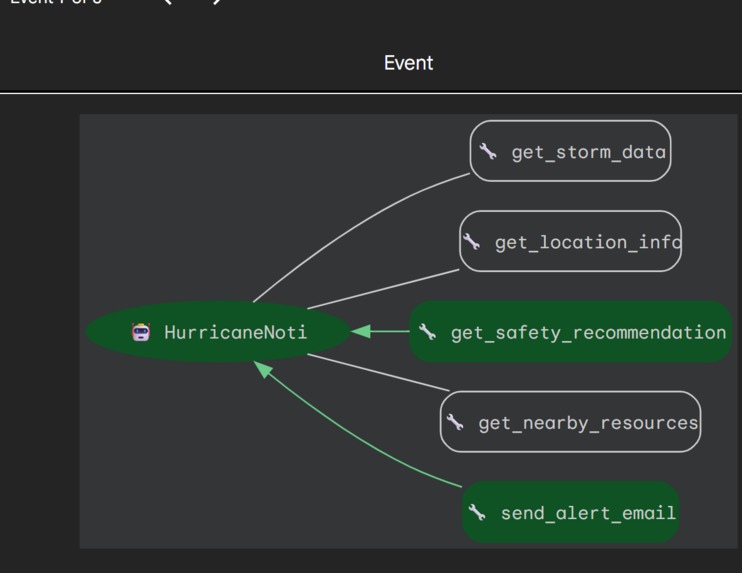Select the HurricaneNoti agent node
Viewport: 742px width, 573px height.
218,332
